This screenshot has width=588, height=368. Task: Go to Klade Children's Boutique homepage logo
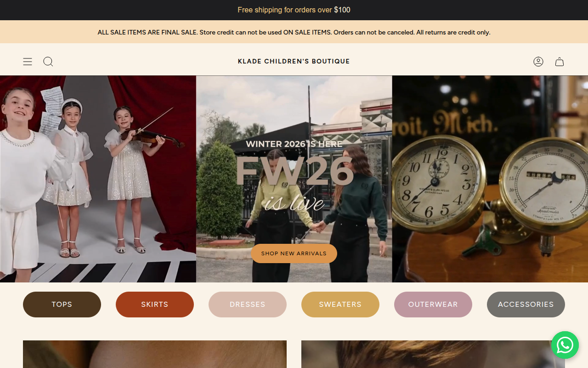(x=294, y=61)
